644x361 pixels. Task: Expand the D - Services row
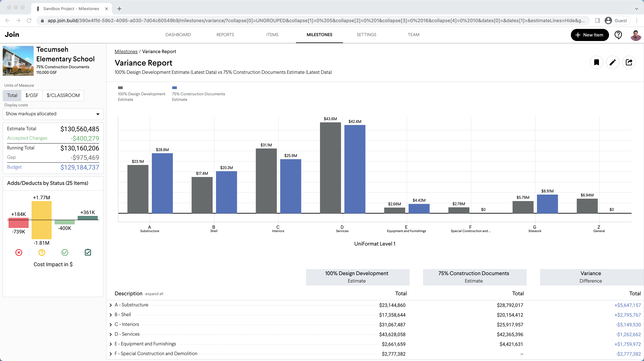pyautogui.click(x=111, y=334)
